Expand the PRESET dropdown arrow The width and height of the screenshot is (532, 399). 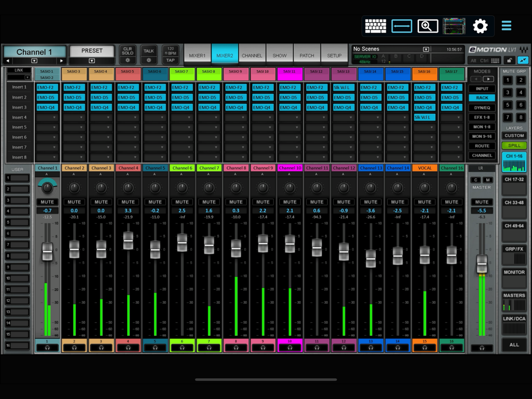[92, 61]
